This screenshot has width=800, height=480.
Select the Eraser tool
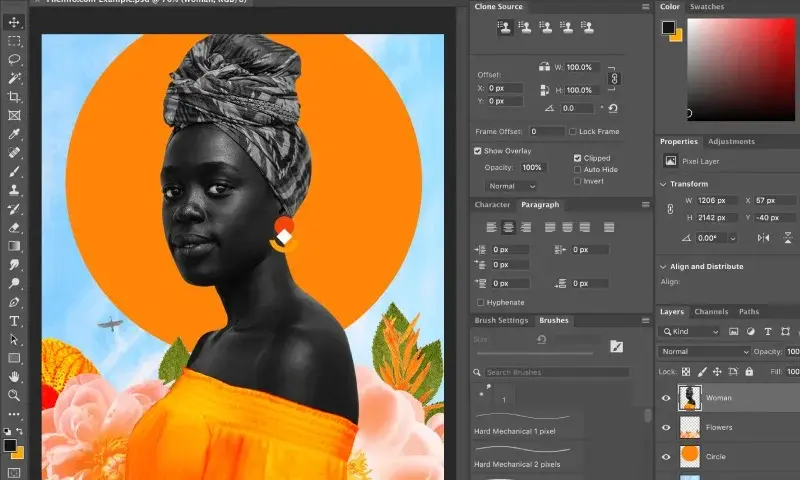(x=14, y=228)
